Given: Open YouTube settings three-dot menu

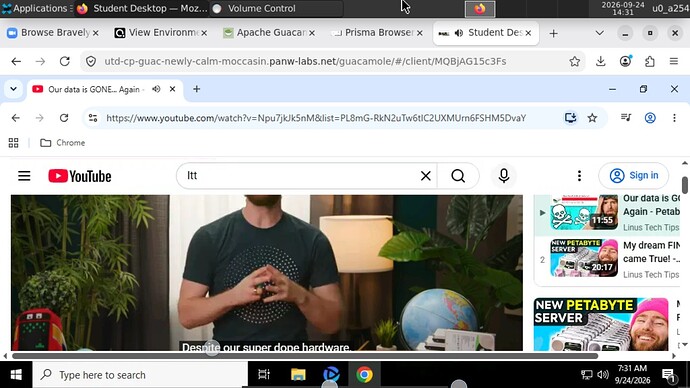Looking at the screenshot, I should tap(579, 176).
